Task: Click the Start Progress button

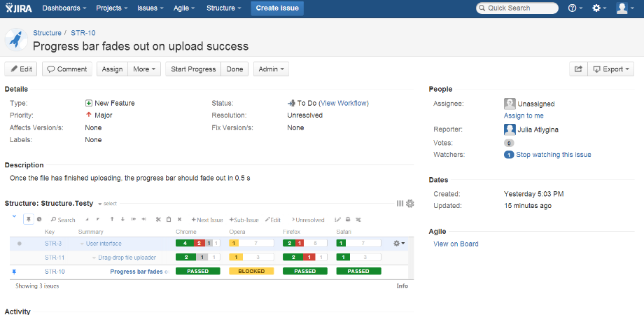Action: 193,69
